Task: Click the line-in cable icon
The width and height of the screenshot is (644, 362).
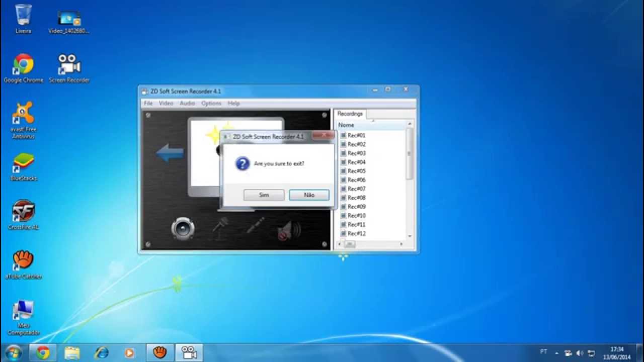Action: click(256, 225)
